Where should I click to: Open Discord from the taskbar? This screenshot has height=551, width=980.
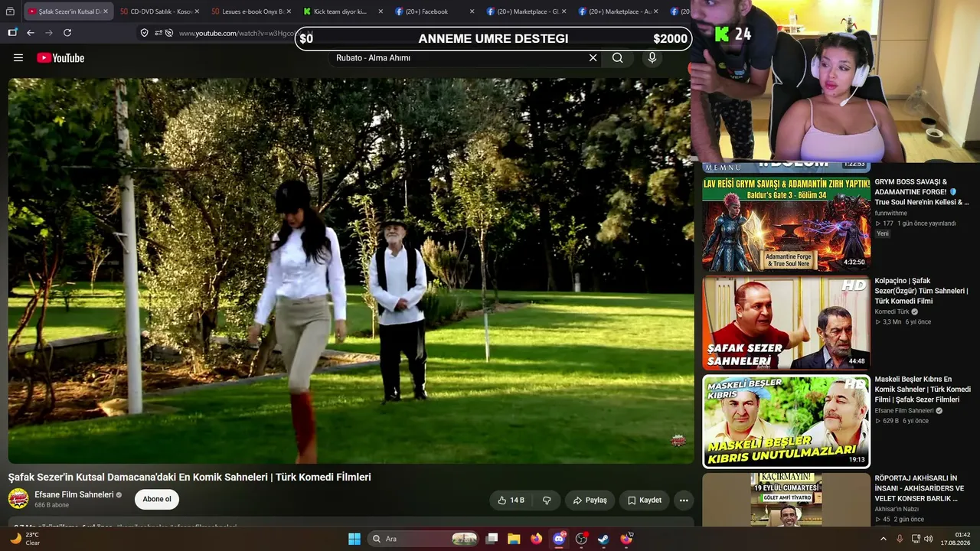(559, 539)
